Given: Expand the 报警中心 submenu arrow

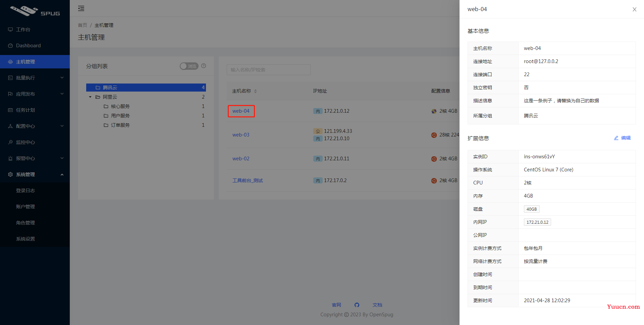Looking at the screenshot, I should click(62, 158).
